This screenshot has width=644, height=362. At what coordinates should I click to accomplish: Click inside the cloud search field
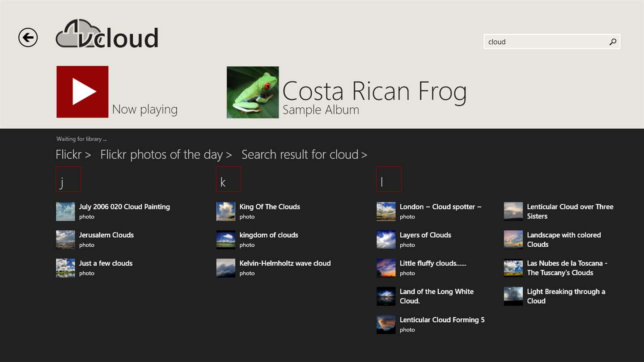click(545, 42)
